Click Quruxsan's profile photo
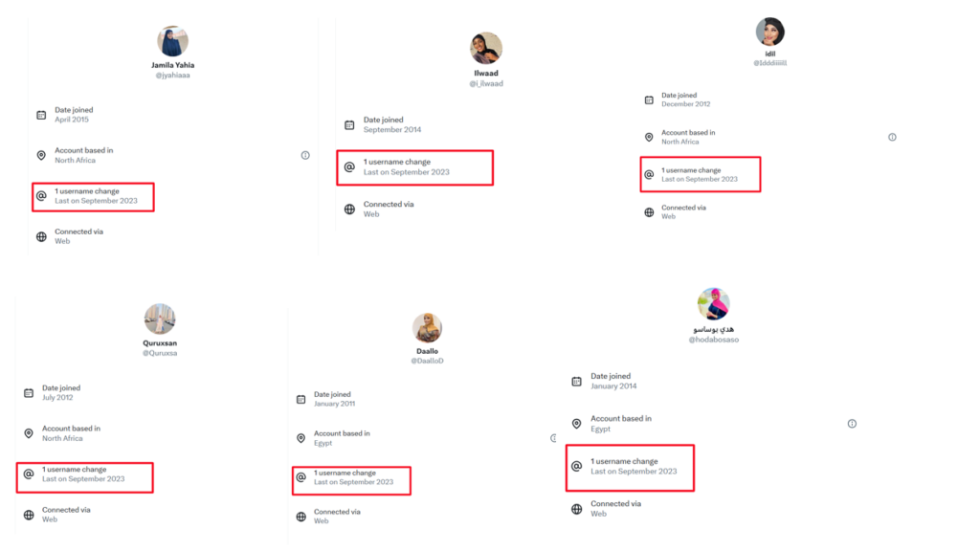Screen dimensions: 980x551 160,320
